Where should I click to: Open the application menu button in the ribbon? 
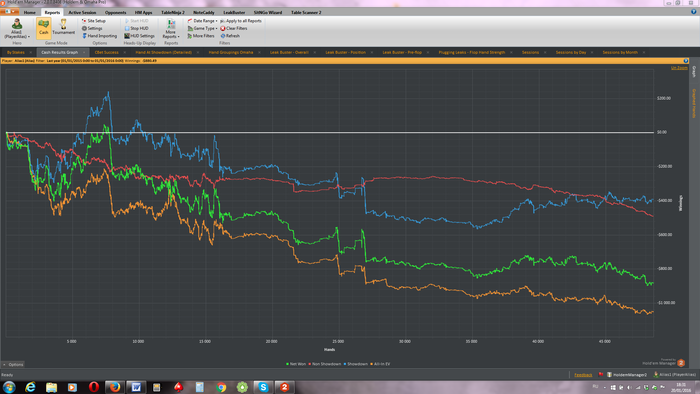tap(10, 12)
